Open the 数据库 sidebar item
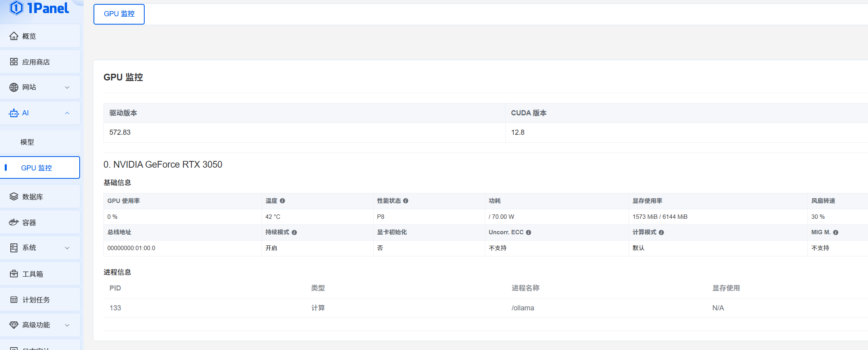This screenshot has height=350, width=868. [40, 197]
